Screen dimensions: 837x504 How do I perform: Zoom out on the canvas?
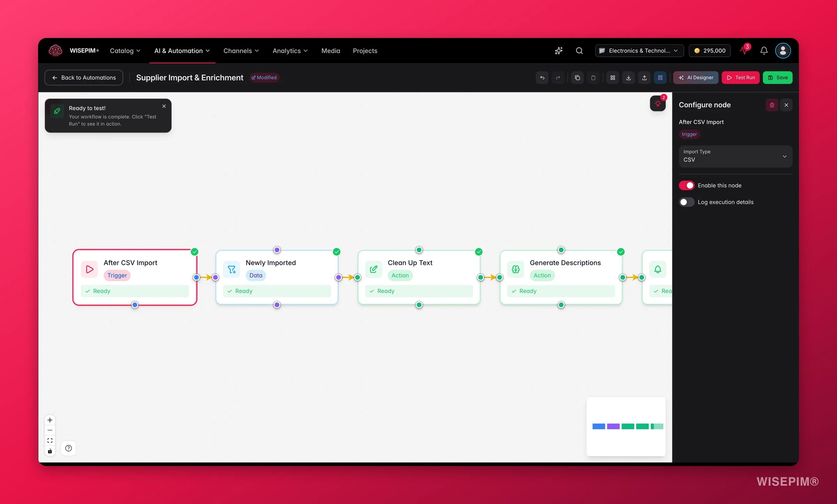tap(50, 430)
